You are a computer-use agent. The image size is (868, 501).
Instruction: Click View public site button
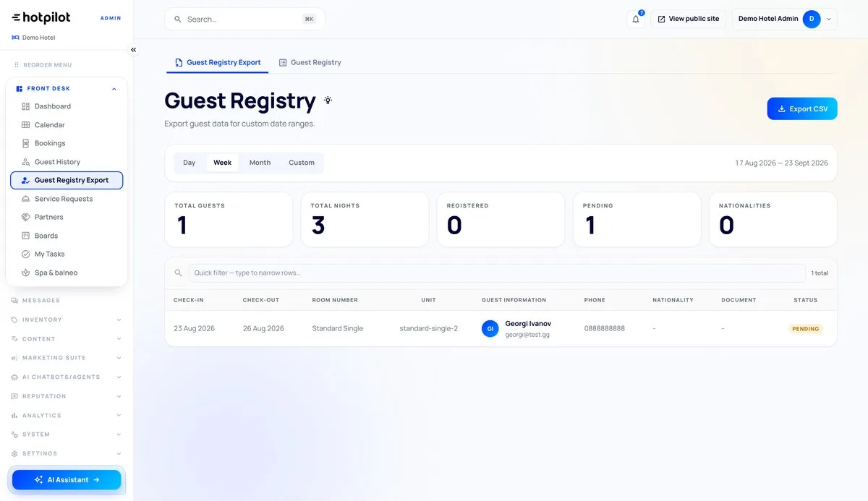689,19
